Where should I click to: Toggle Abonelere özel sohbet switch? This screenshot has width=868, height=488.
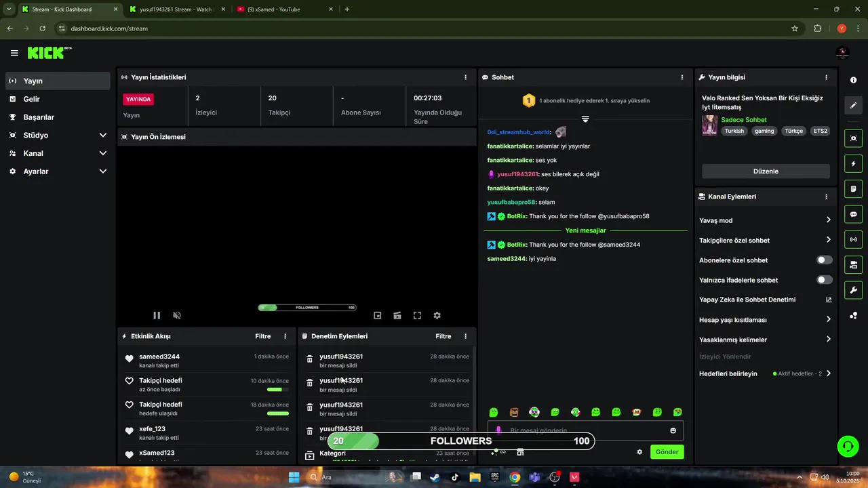824,260
